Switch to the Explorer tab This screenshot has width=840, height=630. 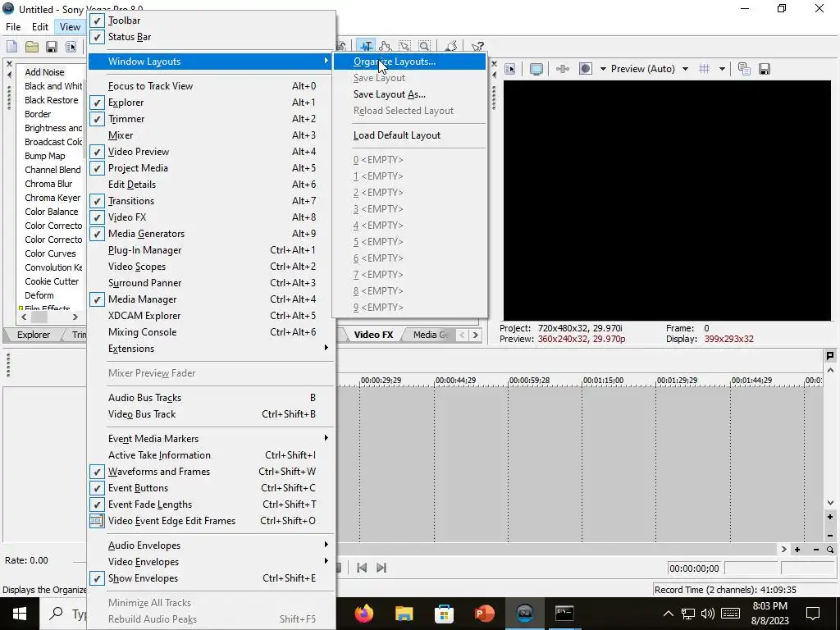pyautogui.click(x=33, y=335)
